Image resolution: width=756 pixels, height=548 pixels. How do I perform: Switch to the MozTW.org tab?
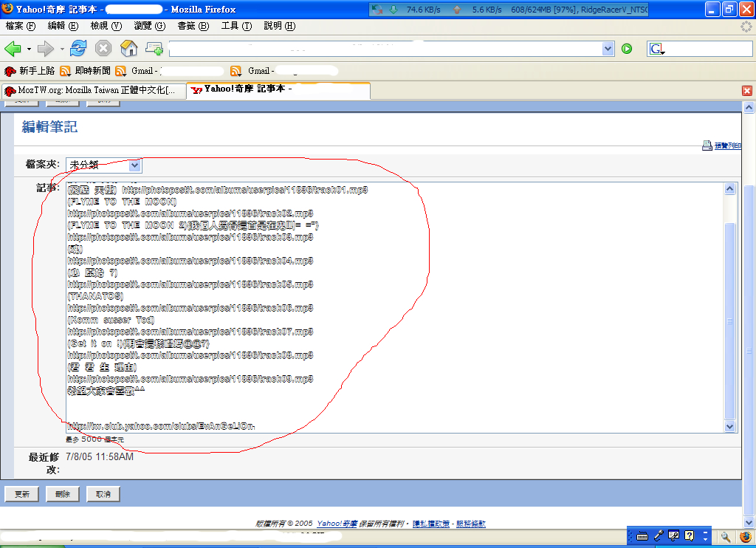tap(93, 90)
